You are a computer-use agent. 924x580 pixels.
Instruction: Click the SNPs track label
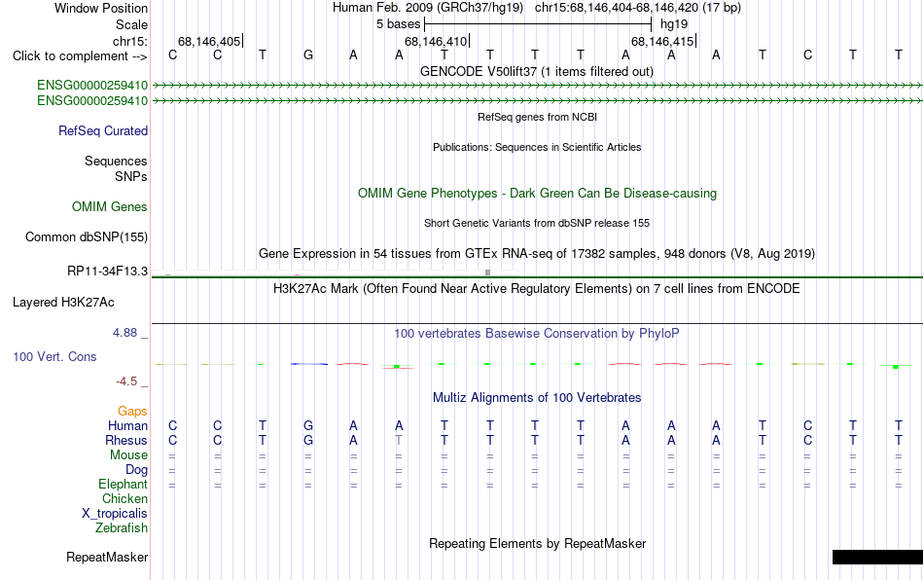pyautogui.click(x=131, y=176)
